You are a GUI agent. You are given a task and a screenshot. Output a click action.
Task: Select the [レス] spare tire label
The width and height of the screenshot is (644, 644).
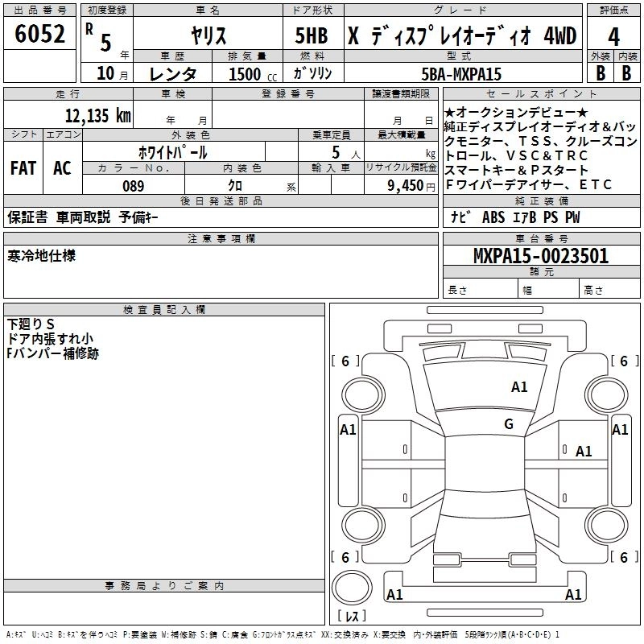352,615
